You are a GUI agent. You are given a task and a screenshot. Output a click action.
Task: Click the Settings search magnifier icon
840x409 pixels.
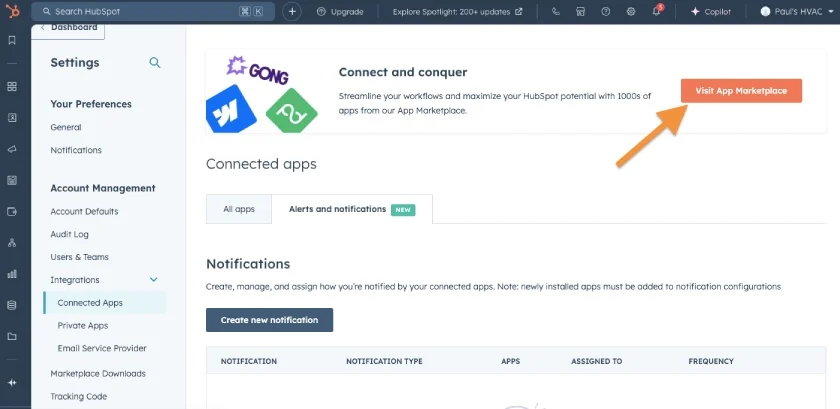155,63
